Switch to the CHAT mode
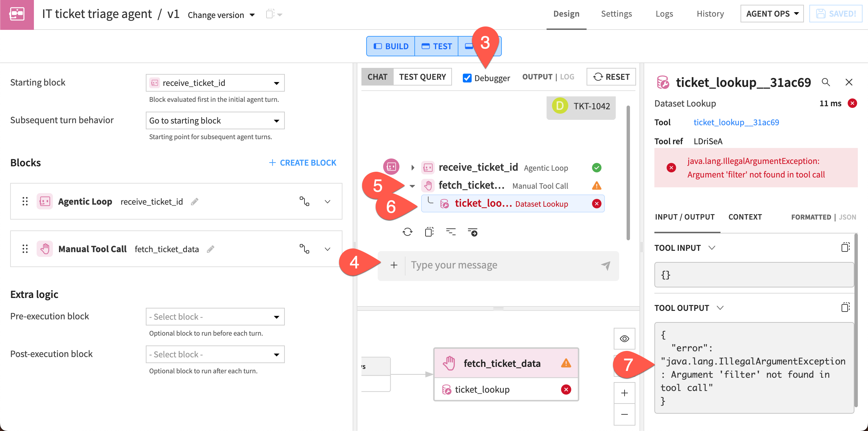The height and width of the screenshot is (431, 868). (377, 77)
